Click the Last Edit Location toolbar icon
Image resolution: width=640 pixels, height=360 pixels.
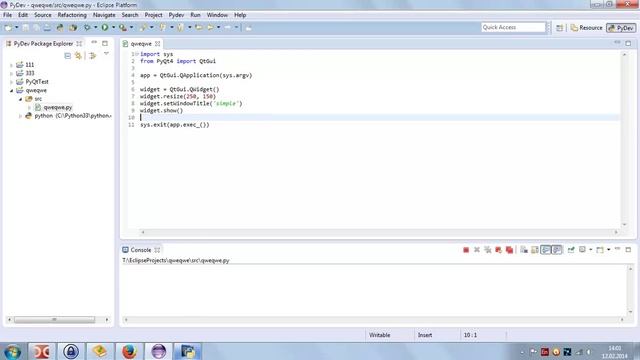[199, 27]
